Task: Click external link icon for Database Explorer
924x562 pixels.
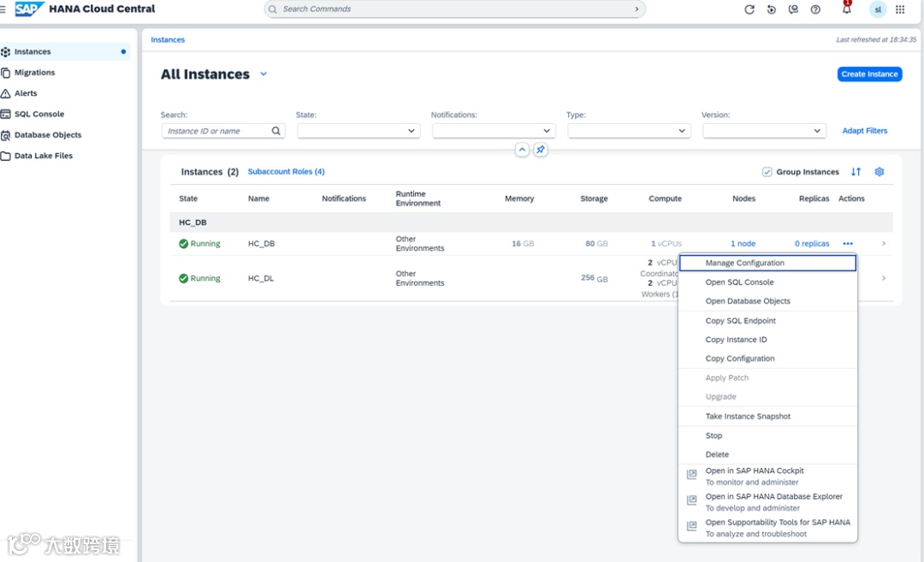Action: point(692,500)
